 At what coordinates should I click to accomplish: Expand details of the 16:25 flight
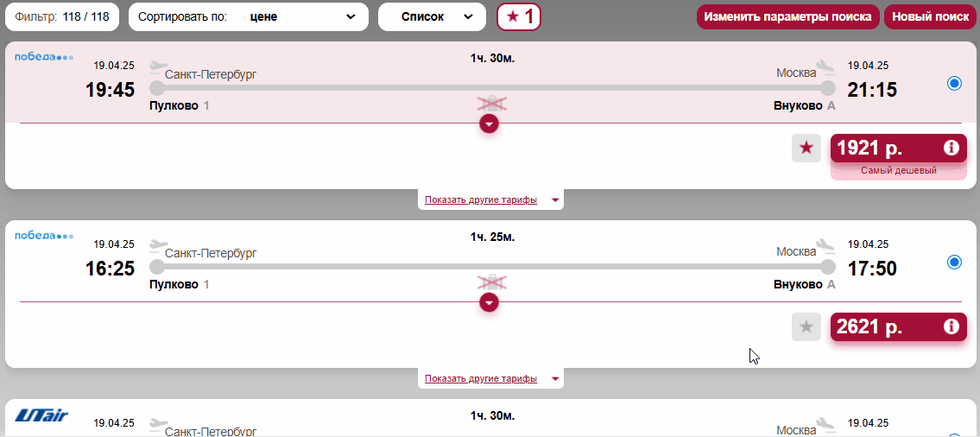pyautogui.click(x=490, y=302)
